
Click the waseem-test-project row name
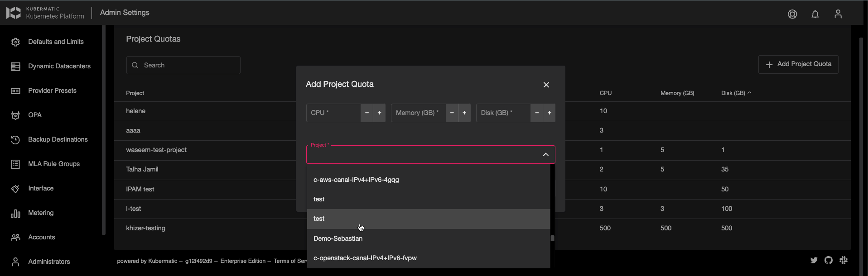tap(156, 150)
